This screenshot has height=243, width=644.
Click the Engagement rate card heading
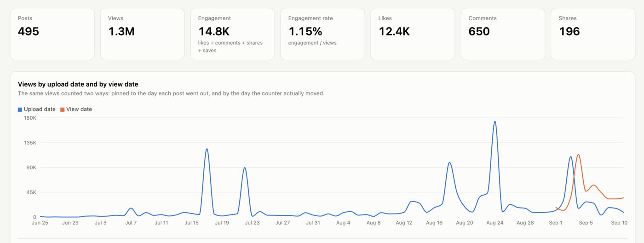pos(310,18)
